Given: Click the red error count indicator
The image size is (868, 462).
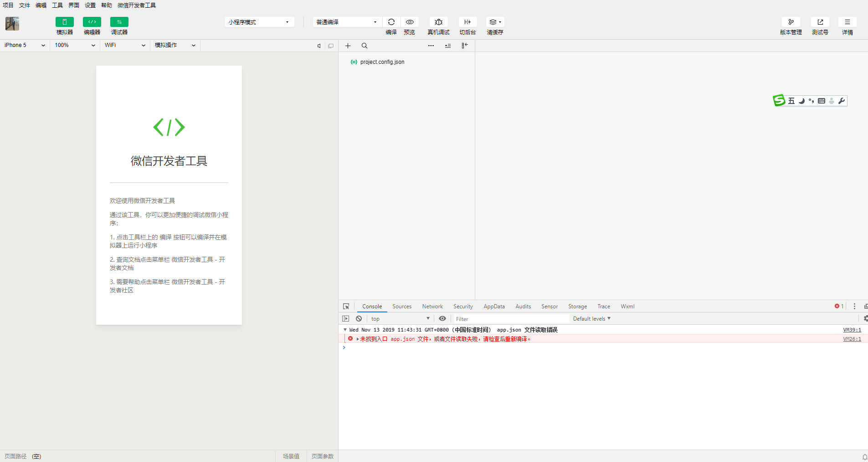Looking at the screenshot, I should 839,306.
